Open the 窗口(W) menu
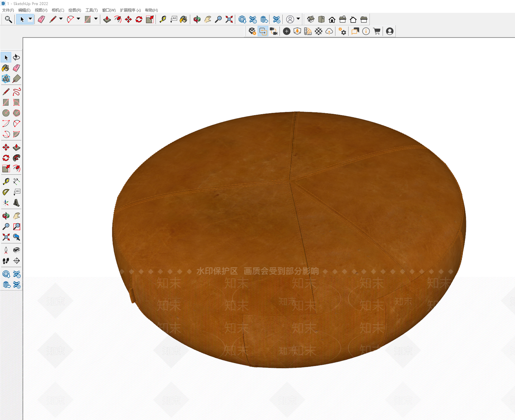The image size is (515, 420). point(109,10)
